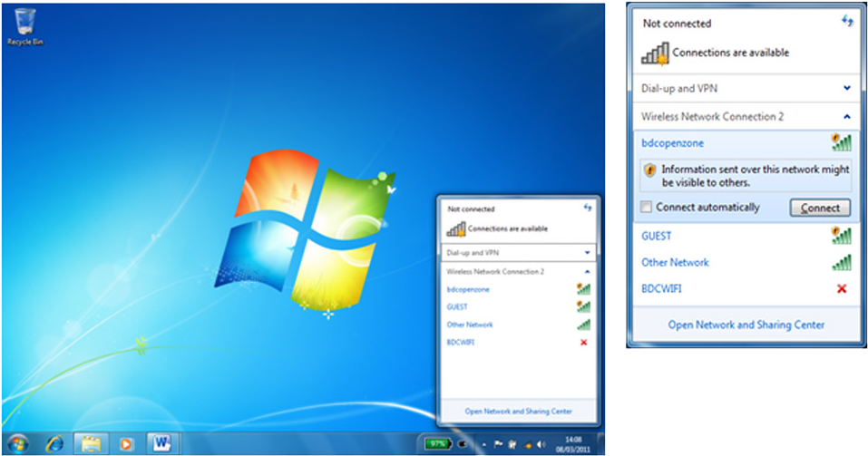
Task: Click Other Network signal bars in desktop flyout
Action: 583,325
